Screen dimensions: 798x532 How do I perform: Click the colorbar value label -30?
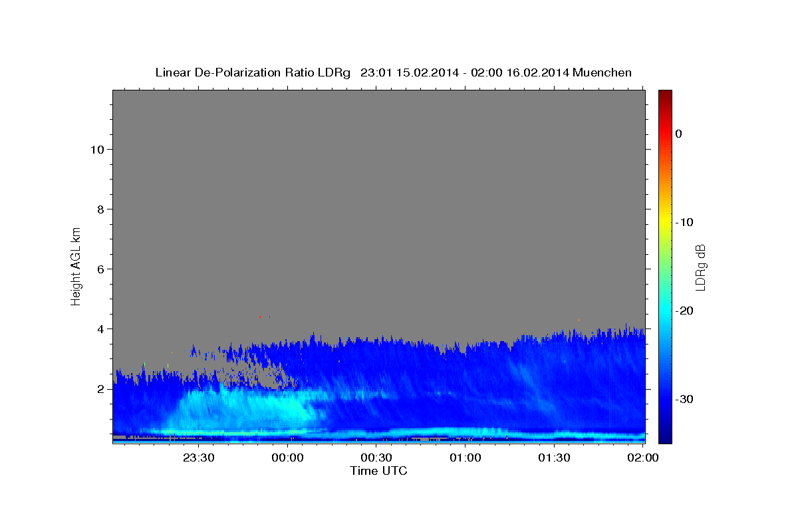tap(684, 399)
